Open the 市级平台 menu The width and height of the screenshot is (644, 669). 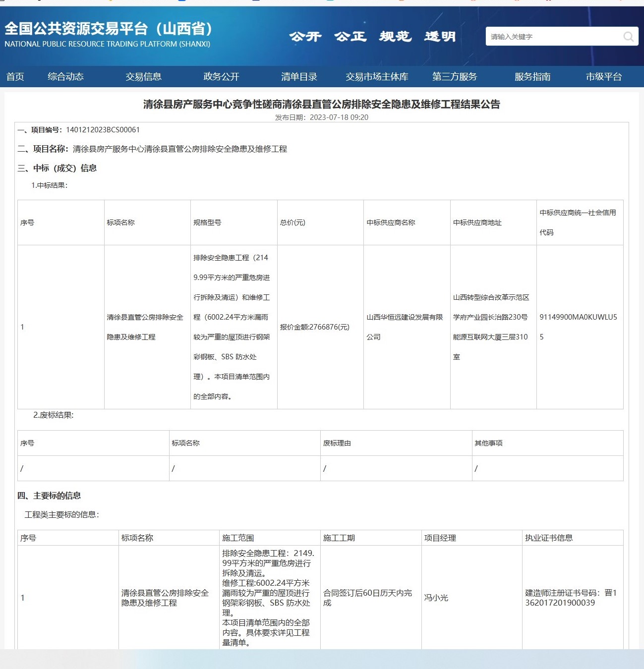point(603,77)
